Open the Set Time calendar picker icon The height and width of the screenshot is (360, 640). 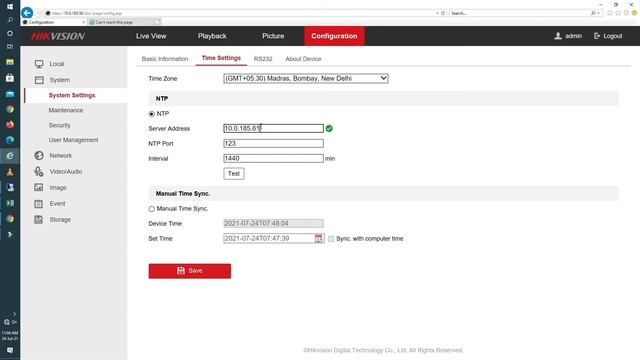click(x=319, y=238)
